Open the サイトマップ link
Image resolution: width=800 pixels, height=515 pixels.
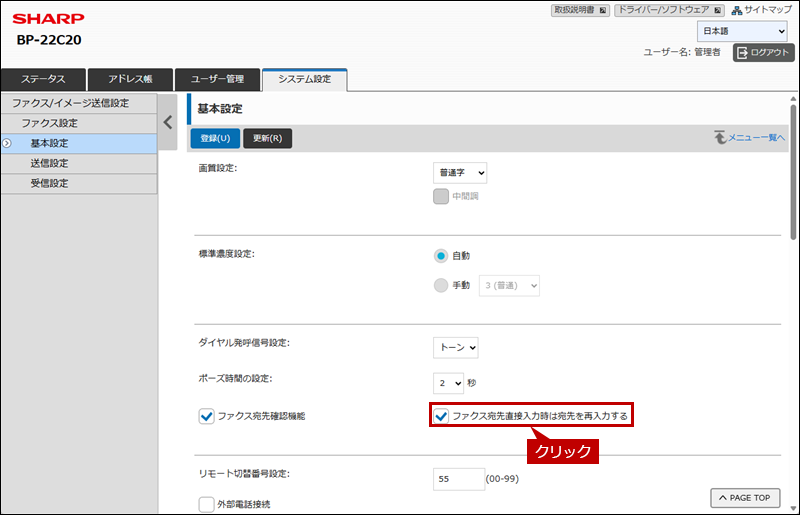point(767,10)
